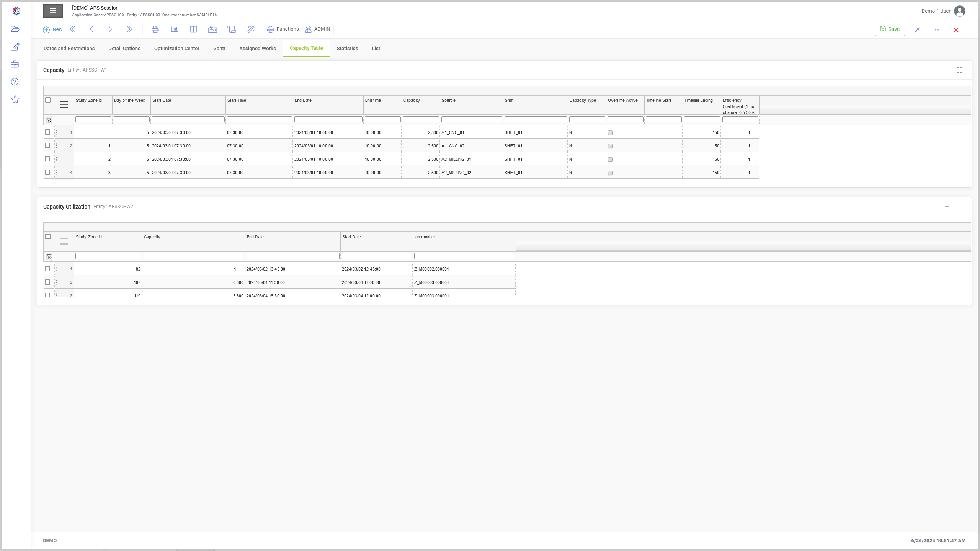Open row options for A1_CNC_02 row
Image resolution: width=980 pixels, height=551 pixels.
point(57,146)
